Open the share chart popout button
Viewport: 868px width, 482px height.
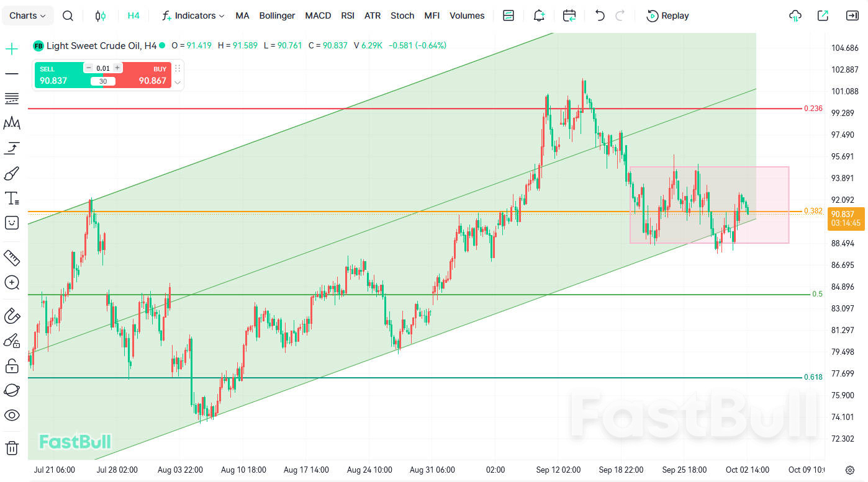click(823, 16)
